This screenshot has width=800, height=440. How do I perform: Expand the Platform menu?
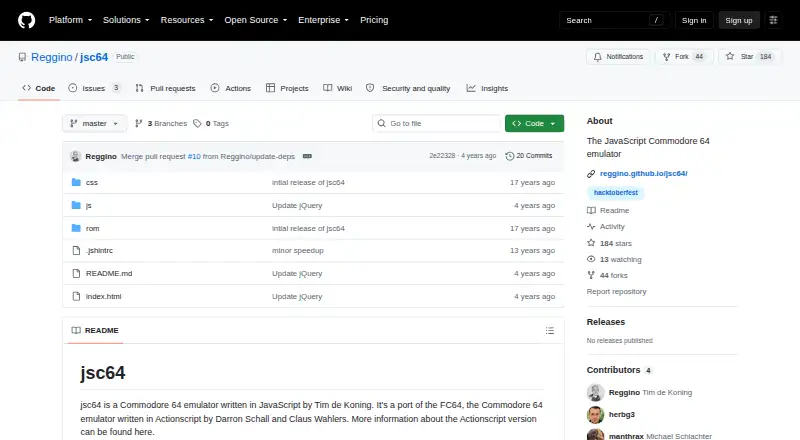click(70, 20)
